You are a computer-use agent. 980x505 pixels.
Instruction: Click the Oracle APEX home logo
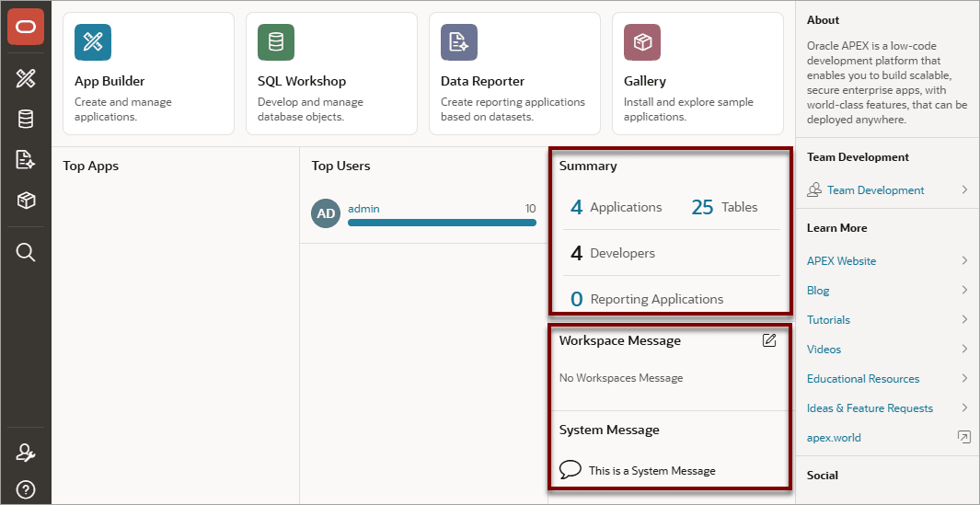tap(26, 27)
